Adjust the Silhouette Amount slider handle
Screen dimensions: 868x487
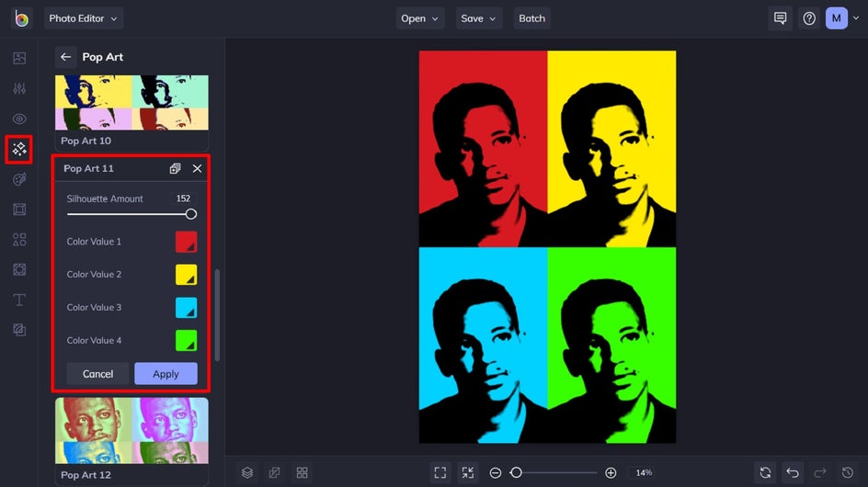point(191,214)
